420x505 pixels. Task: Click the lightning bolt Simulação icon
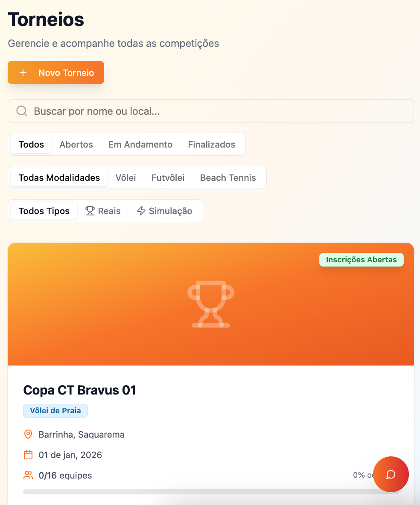pos(141,211)
